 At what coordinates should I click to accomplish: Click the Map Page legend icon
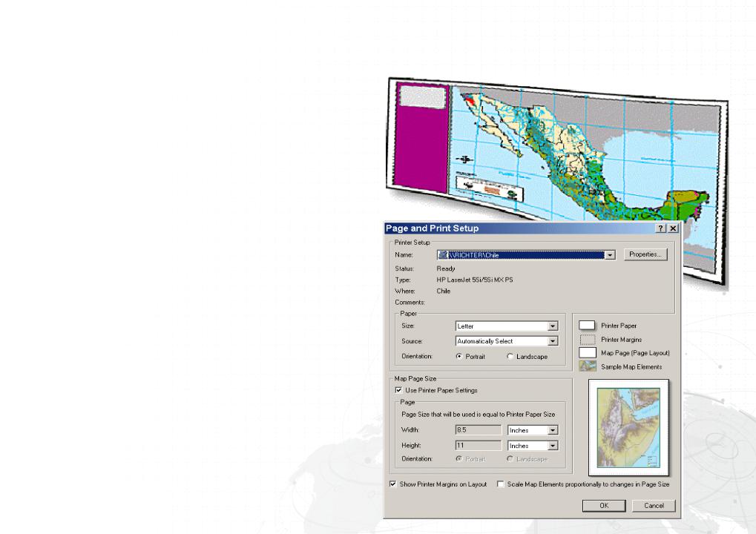click(x=588, y=353)
